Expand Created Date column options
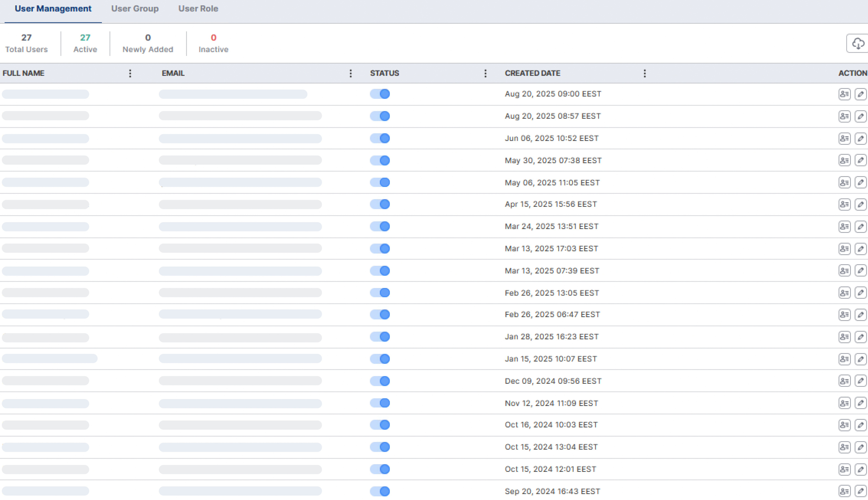Viewport: 868px width, 500px height. point(644,73)
